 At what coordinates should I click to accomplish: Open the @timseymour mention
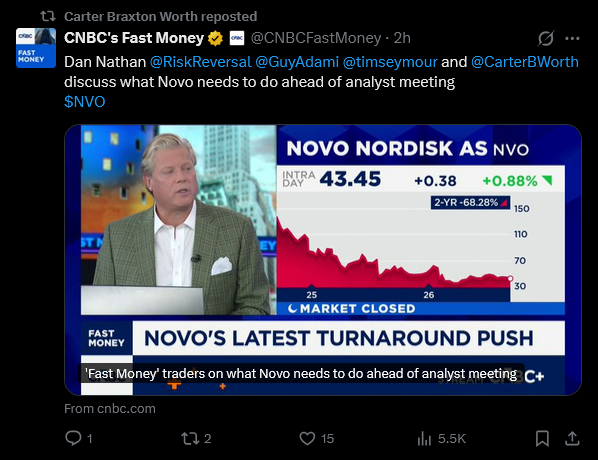point(390,62)
